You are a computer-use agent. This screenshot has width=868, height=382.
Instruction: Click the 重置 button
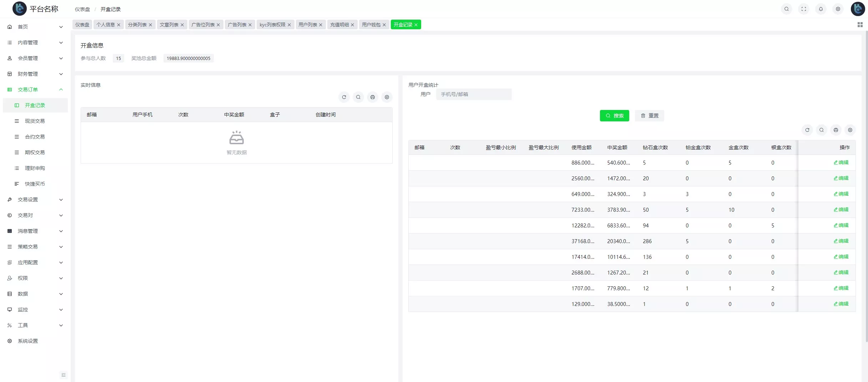tap(649, 116)
